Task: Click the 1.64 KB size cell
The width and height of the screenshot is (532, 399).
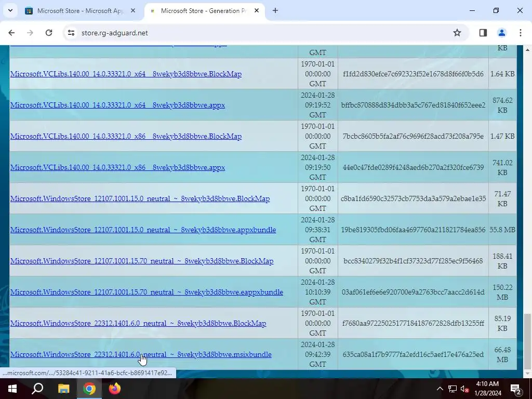Action: point(502,74)
